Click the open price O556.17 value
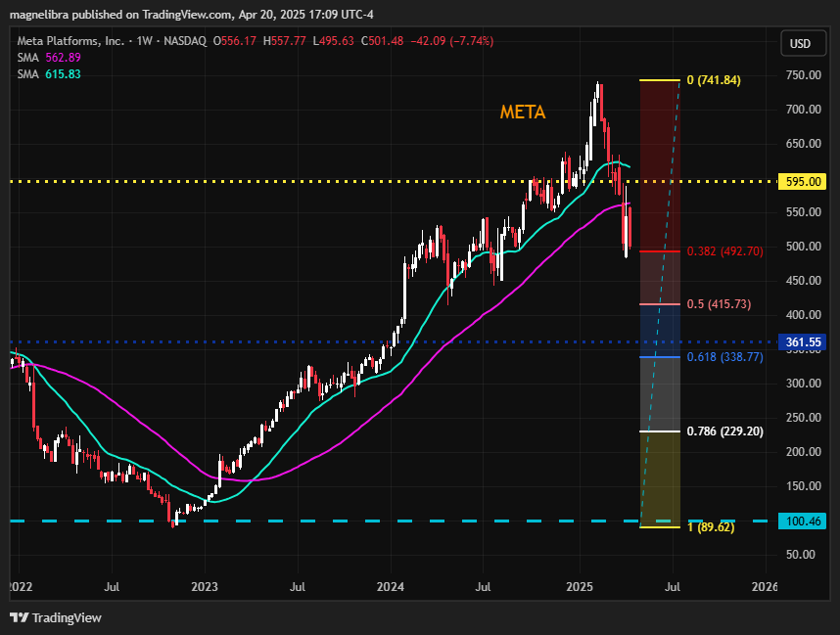840x635 pixels. (x=235, y=41)
